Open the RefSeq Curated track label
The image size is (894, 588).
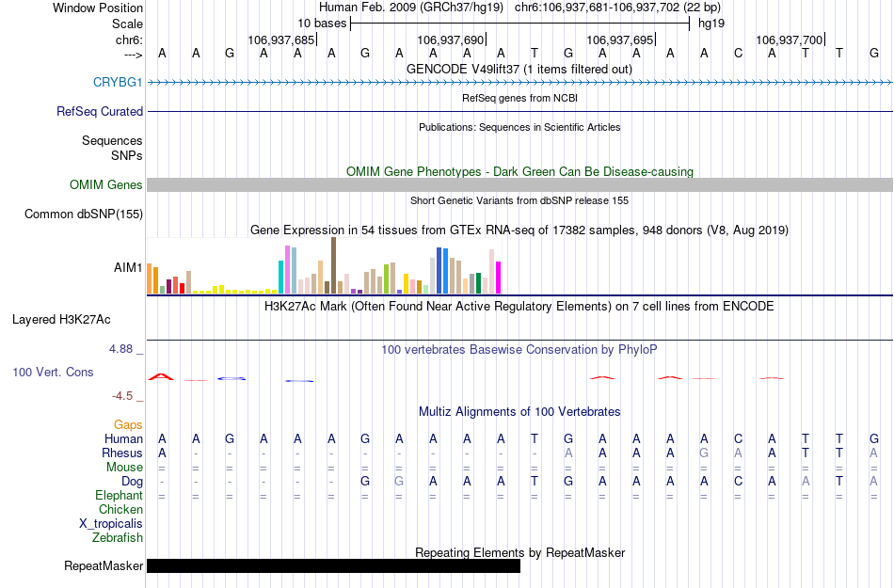tap(99, 112)
